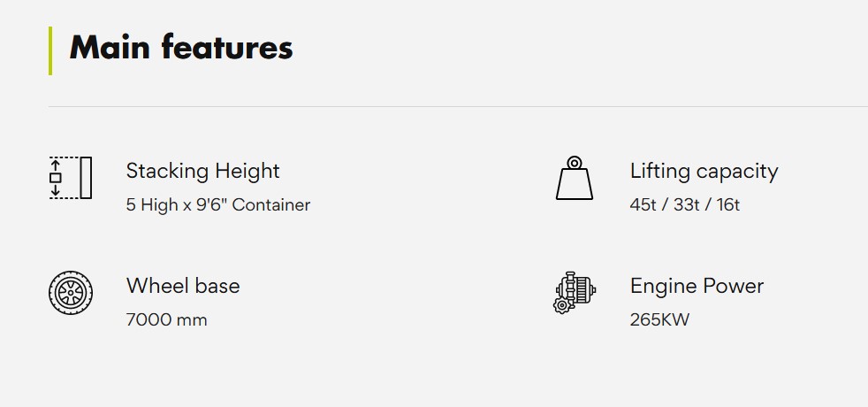Click the "9'6" Container" text

(x=253, y=204)
